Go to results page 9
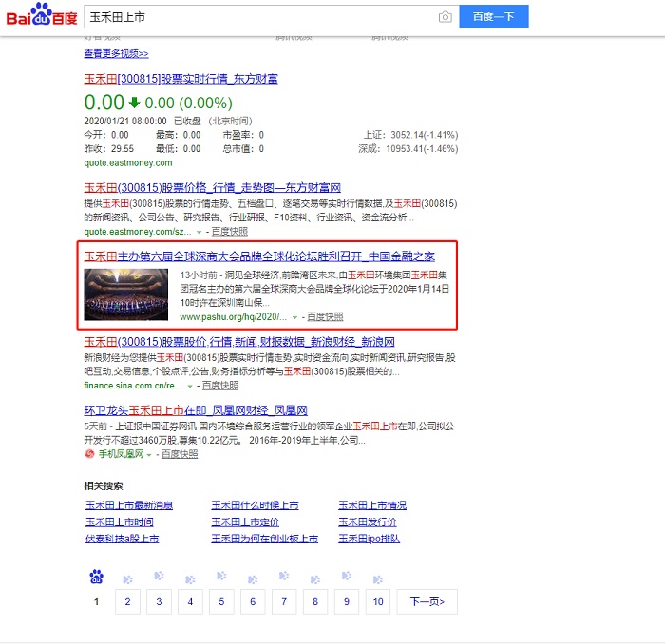665x644 pixels. [x=347, y=601]
